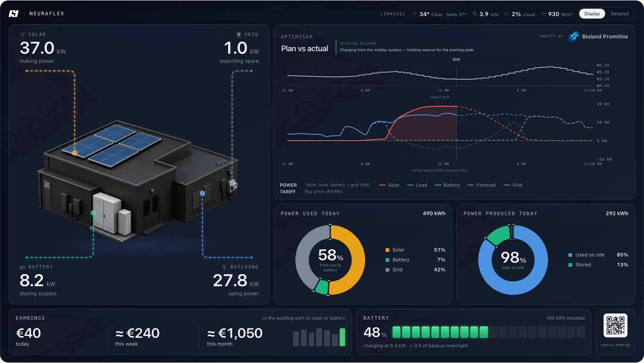Click the wind icon by 3.9 m/s

[474, 13]
